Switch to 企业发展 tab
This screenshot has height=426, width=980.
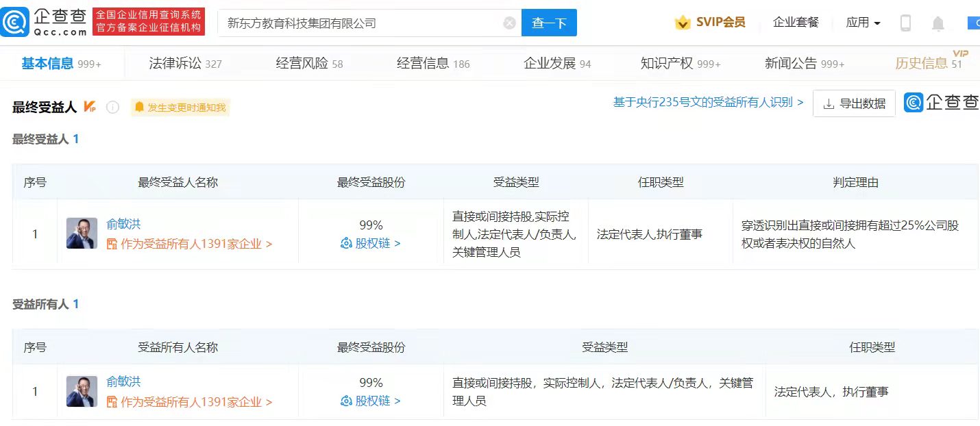coord(557,64)
